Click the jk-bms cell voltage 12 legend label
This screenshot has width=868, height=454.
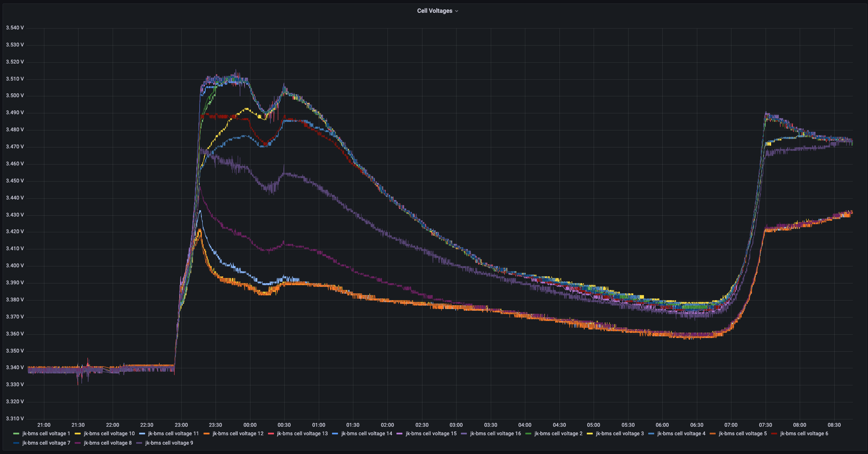pyautogui.click(x=238, y=434)
